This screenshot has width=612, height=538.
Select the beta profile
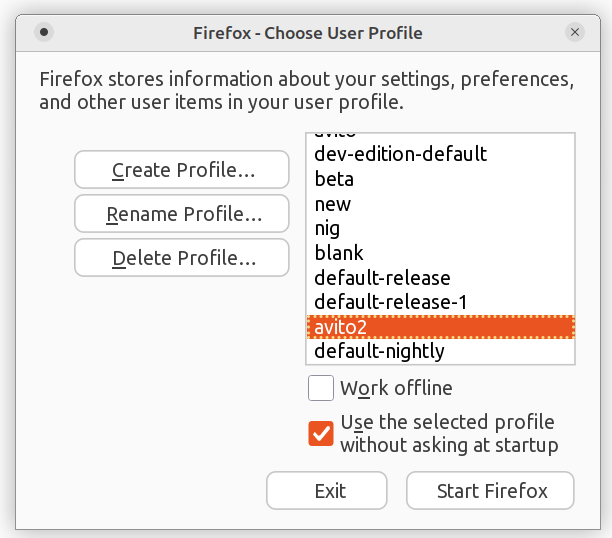334,180
